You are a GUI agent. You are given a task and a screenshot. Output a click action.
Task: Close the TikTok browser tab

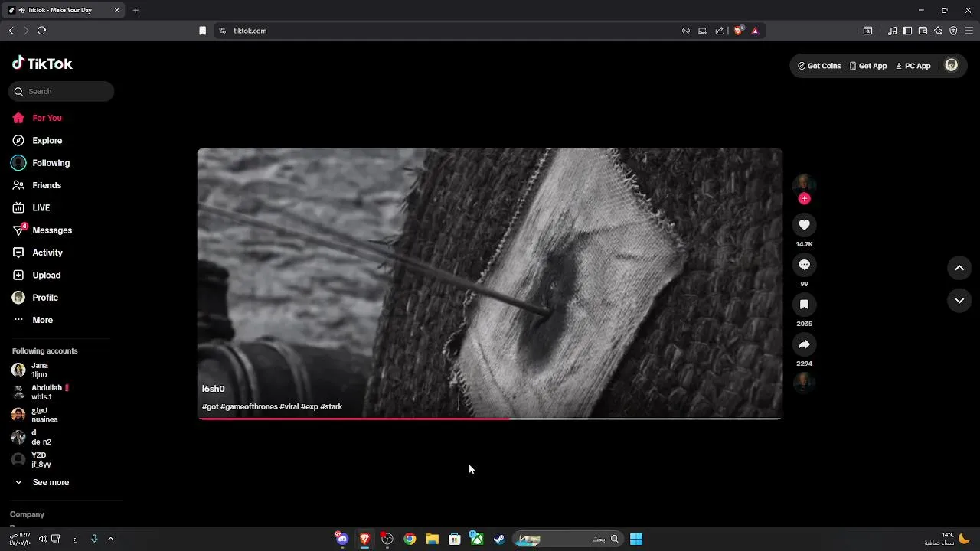pos(116,10)
